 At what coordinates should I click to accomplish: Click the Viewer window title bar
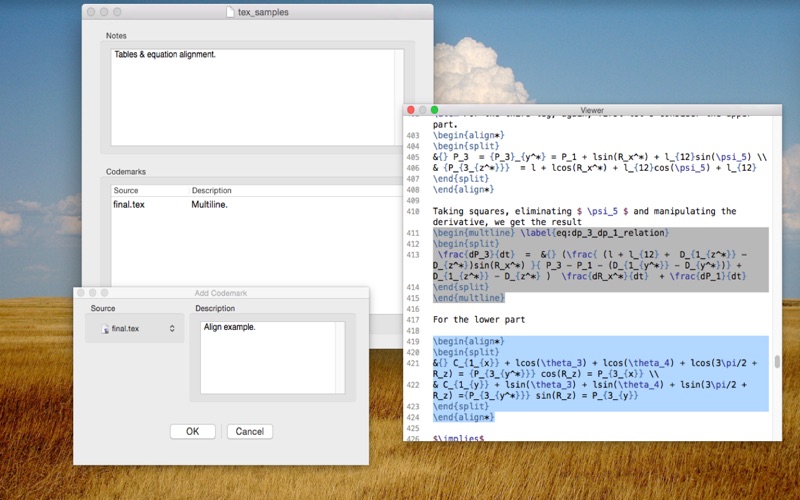tap(592, 110)
